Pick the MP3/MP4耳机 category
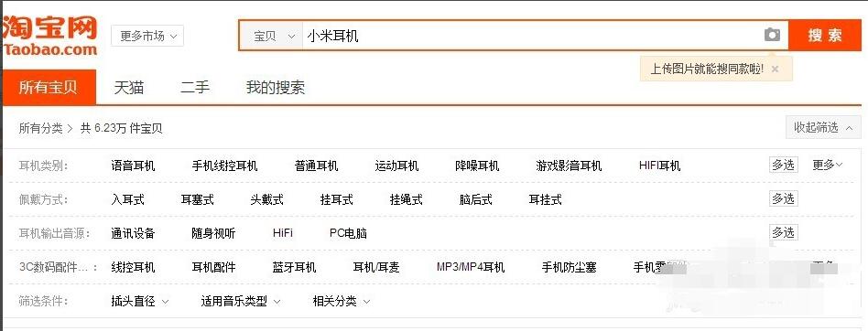 [471, 268]
